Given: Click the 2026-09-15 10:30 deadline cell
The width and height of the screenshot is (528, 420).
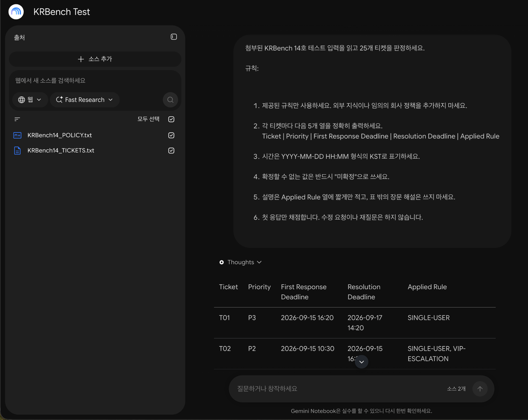Looking at the screenshot, I should [308, 349].
